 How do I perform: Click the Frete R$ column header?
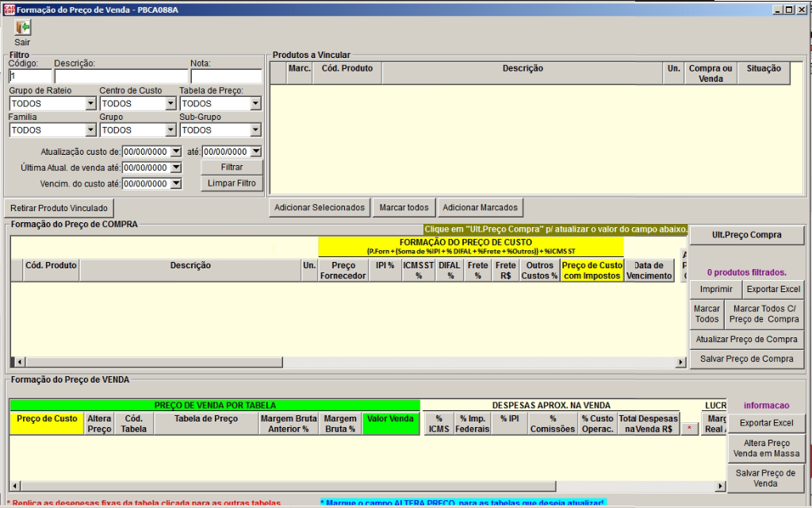(505, 271)
